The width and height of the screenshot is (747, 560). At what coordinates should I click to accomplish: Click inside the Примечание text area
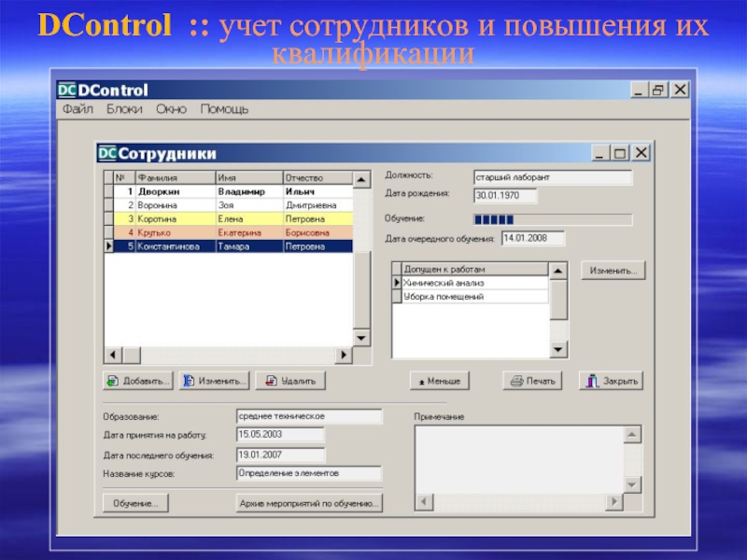(x=519, y=459)
